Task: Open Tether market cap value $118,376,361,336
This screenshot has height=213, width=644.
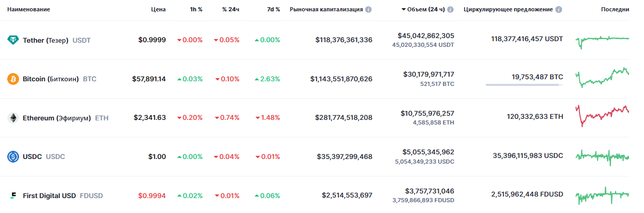Action: tap(344, 40)
